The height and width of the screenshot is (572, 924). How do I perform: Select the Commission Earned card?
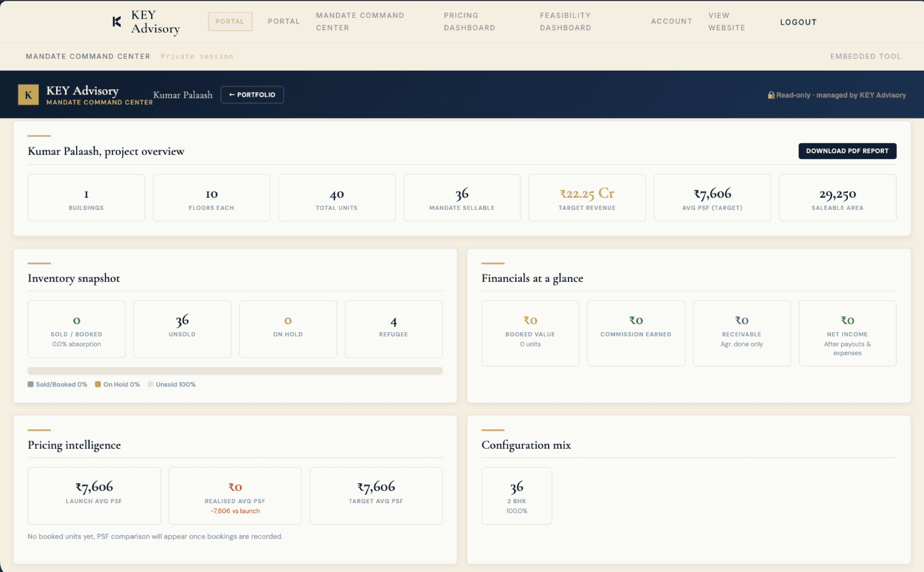[636, 333]
